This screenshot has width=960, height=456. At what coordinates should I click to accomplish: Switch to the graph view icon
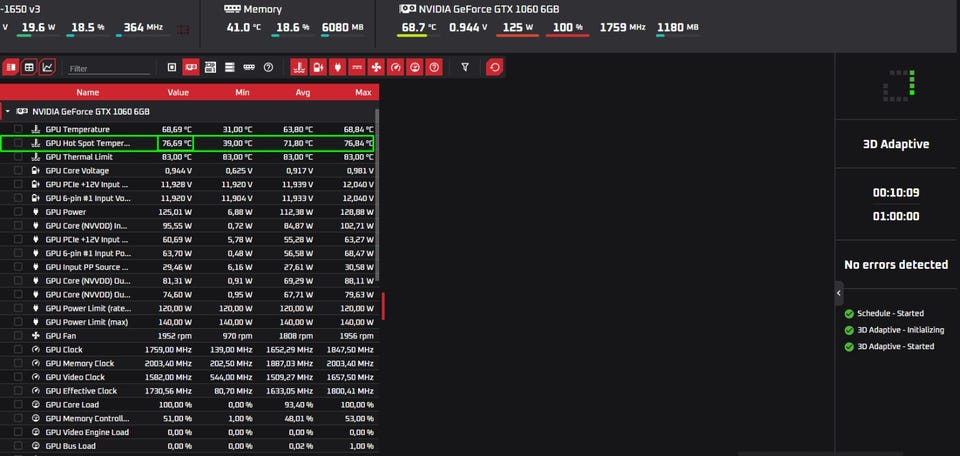coord(48,67)
